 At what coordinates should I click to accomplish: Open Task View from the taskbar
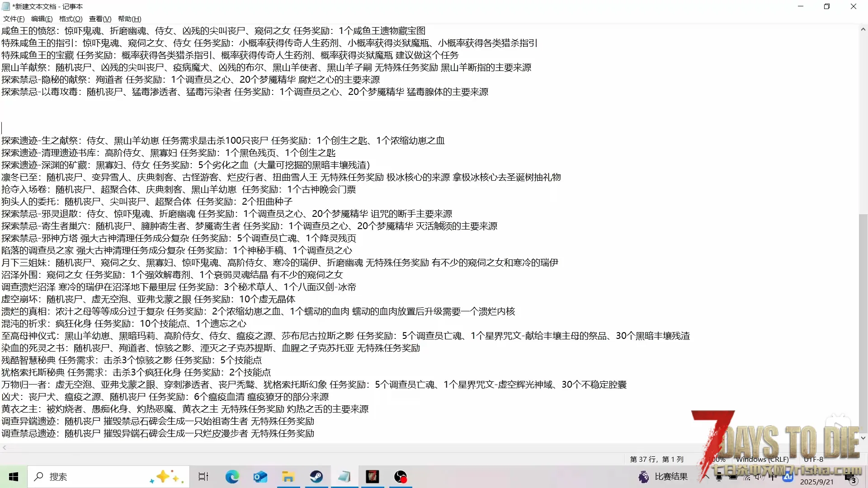click(203, 477)
